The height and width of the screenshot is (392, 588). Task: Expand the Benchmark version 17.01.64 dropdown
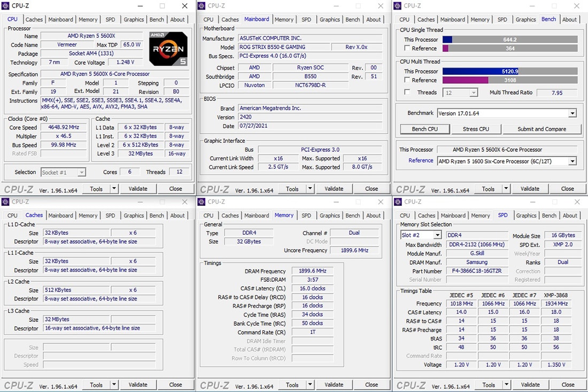tap(572, 113)
